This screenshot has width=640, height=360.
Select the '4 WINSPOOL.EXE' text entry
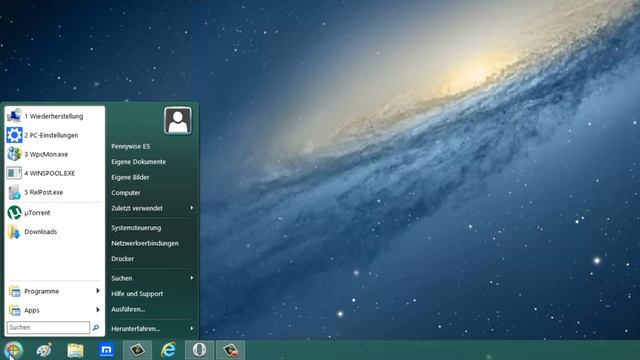pos(49,173)
